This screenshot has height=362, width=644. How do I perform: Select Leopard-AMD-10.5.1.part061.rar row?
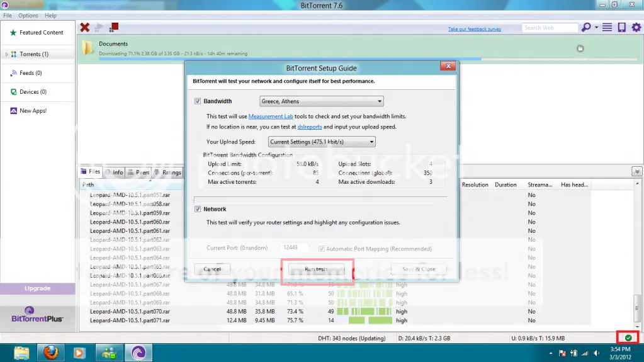pos(130,231)
